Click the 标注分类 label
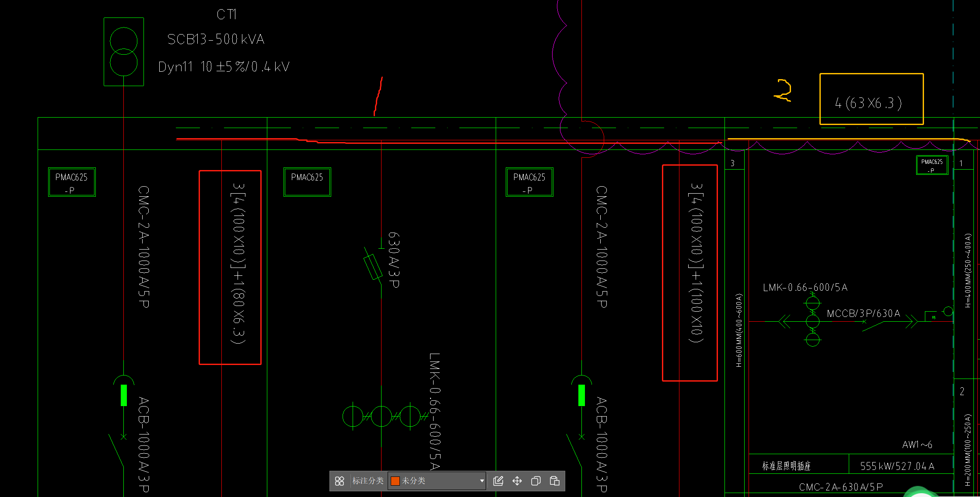Screen dimensions: 980x497 pos(368,481)
